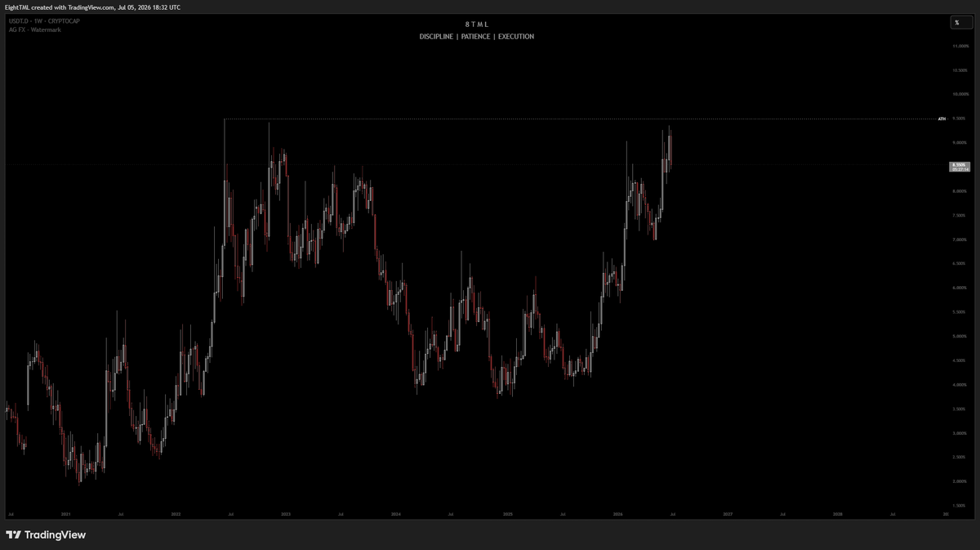Image resolution: width=980 pixels, height=550 pixels.
Task: Click the 2025 time axis label
Action: (507, 515)
